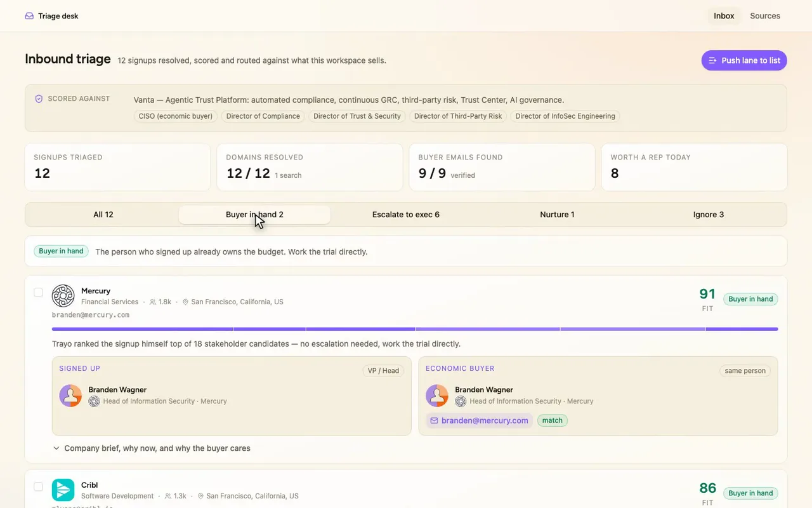Click the Signups Triaged stat card
The height and width of the screenshot is (508, 812).
(117, 167)
